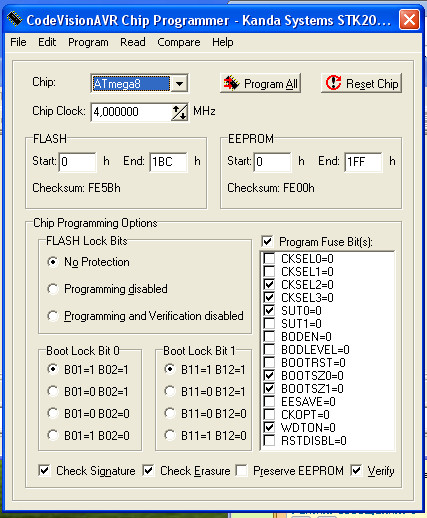Uncheck the CKSEL2=0 fuse bit
This screenshot has height=518, width=427.
pyautogui.click(x=269, y=285)
